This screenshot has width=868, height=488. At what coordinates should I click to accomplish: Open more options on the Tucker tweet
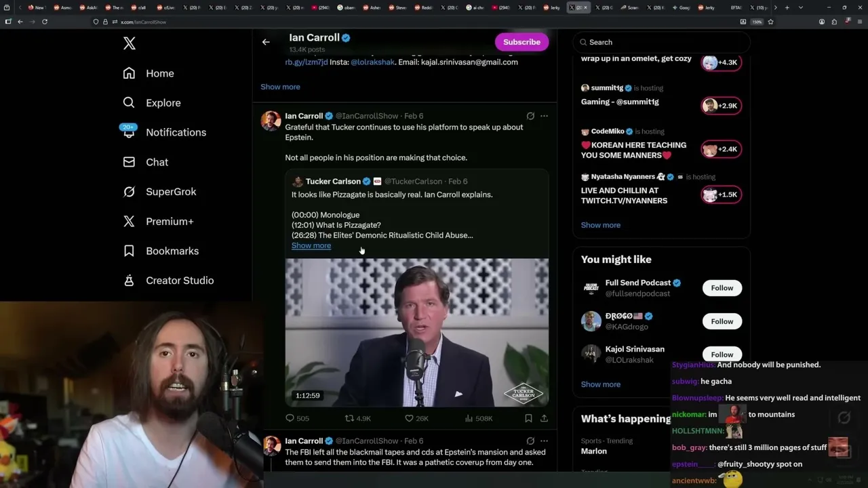click(544, 116)
